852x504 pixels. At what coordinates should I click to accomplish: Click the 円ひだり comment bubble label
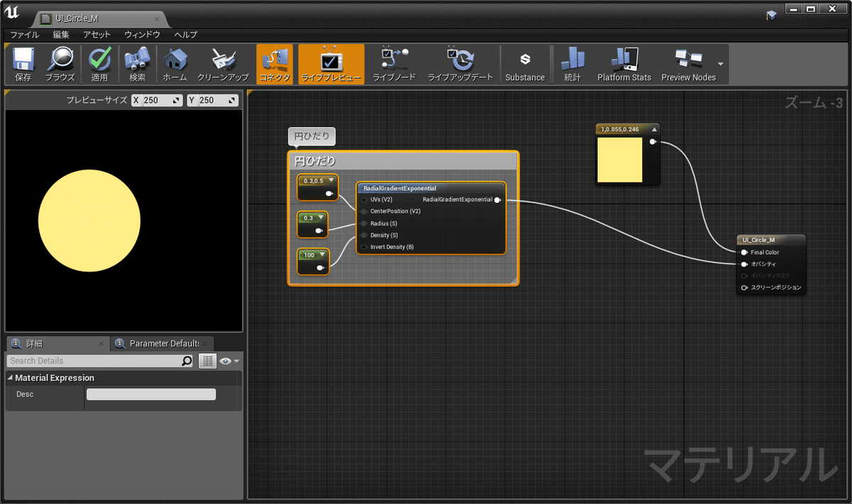point(312,136)
